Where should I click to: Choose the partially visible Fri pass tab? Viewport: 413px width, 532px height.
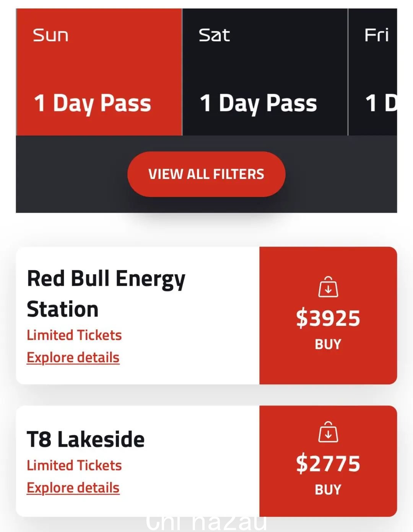click(373, 72)
